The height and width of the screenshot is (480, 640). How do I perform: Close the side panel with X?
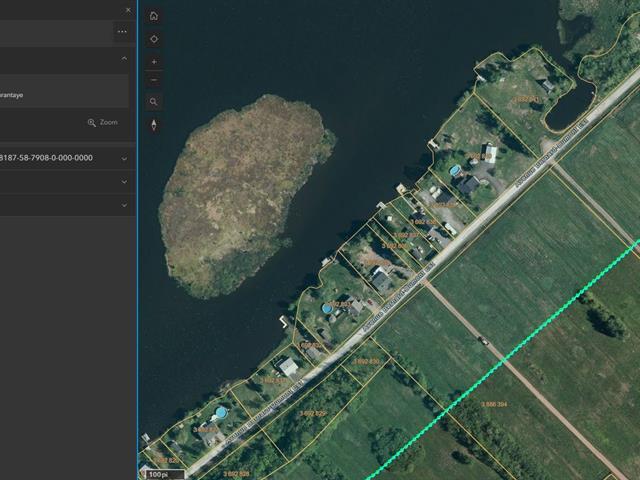coord(128,10)
